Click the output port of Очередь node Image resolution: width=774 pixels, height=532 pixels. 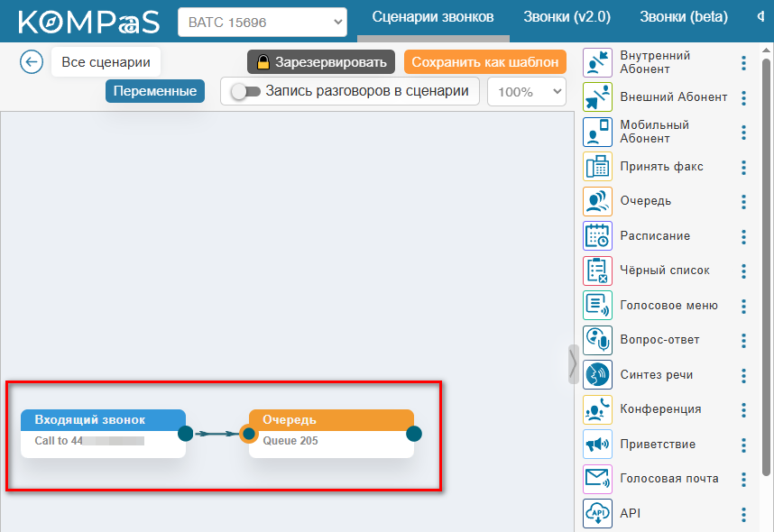(414, 434)
